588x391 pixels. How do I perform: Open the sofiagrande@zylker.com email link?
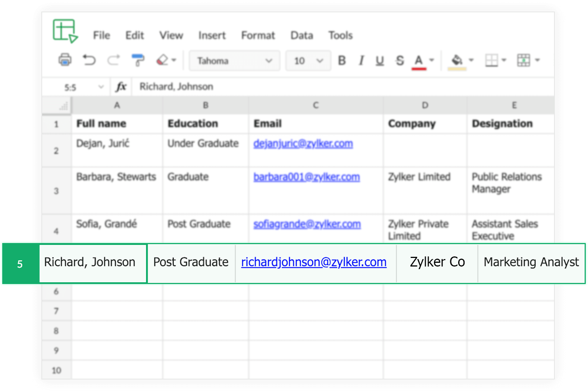(307, 224)
